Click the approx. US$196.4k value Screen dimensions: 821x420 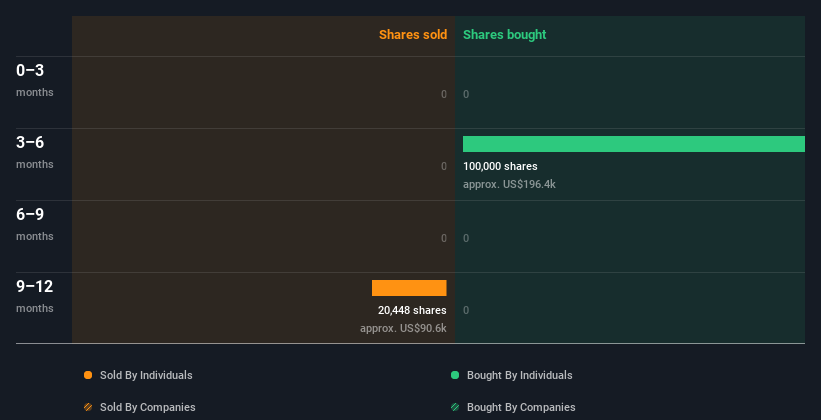tap(509, 184)
